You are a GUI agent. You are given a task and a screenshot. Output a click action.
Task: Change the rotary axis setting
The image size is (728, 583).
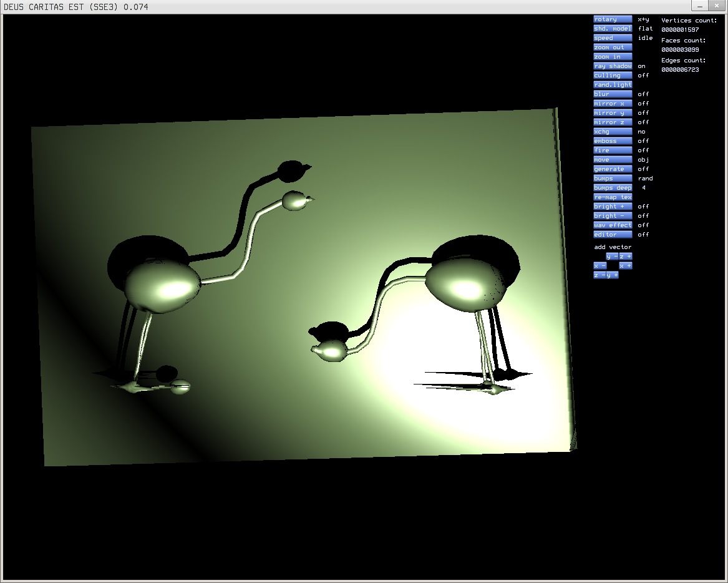tap(611, 19)
